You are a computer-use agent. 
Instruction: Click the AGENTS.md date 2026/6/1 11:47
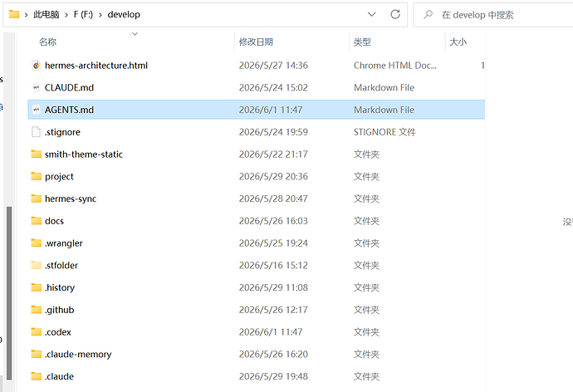tap(271, 110)
